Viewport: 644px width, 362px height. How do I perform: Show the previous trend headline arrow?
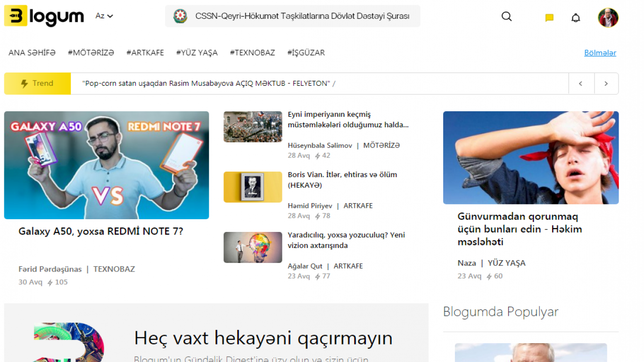581,83
